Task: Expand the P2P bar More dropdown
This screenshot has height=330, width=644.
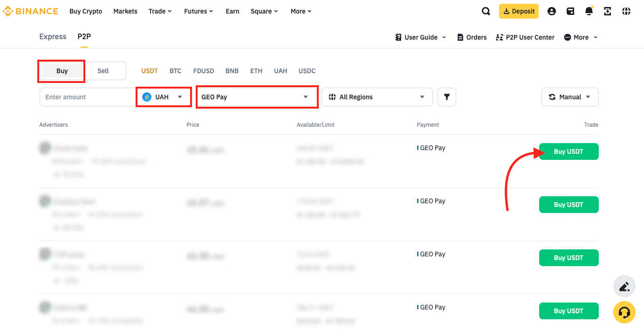Action: tap(581, 37)
